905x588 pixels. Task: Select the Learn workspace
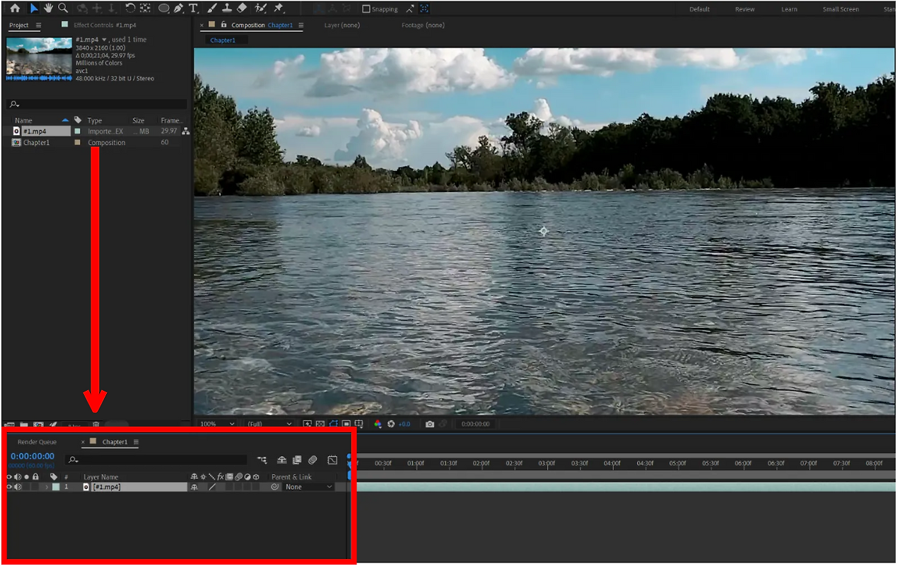click(x=789, y=9)
